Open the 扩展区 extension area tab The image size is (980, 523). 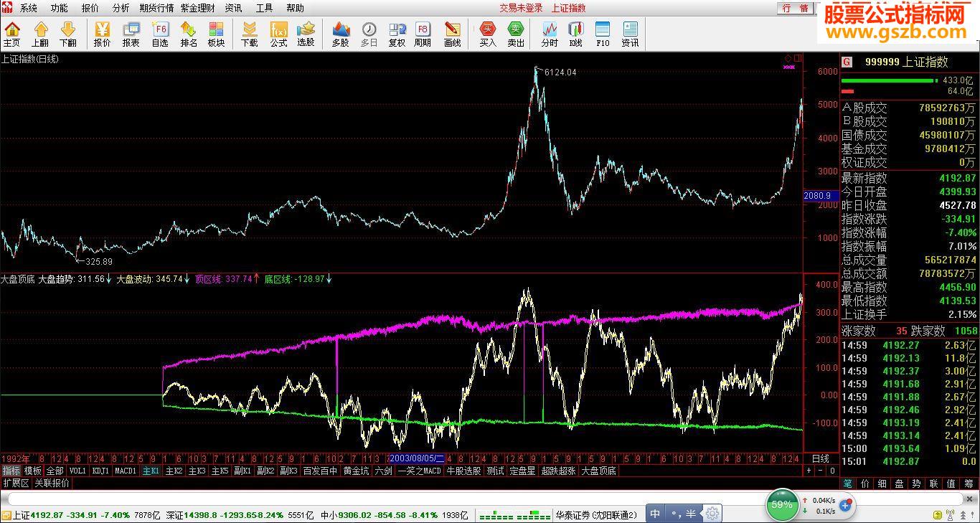click(16, 484)
